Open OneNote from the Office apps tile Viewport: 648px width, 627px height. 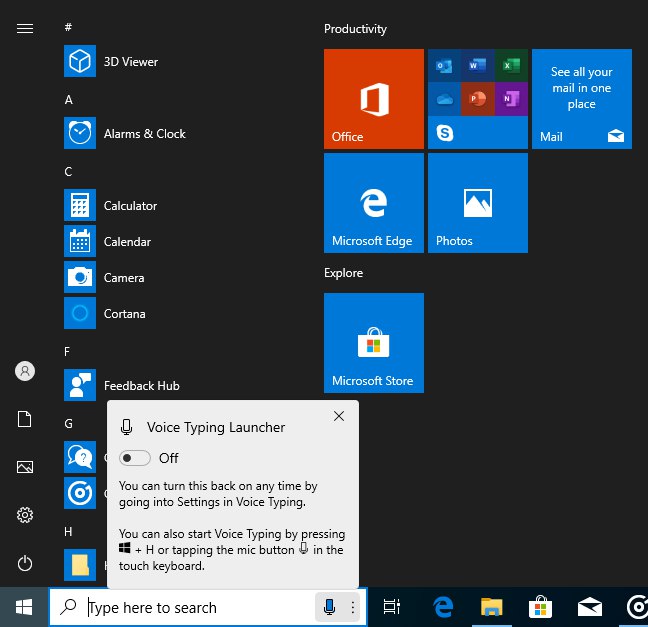point(511,99)
